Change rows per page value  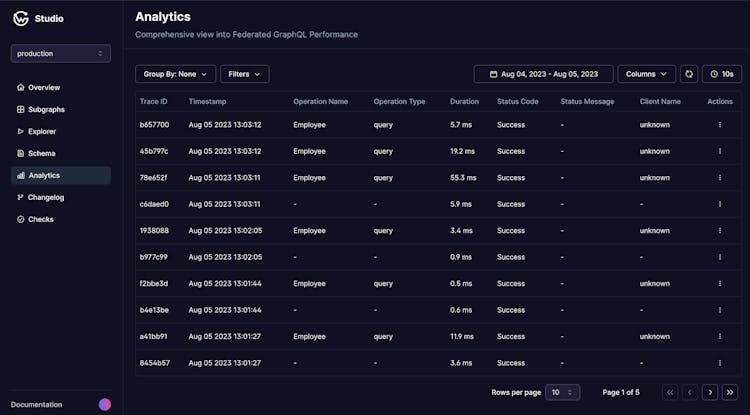tap(563, 393)
